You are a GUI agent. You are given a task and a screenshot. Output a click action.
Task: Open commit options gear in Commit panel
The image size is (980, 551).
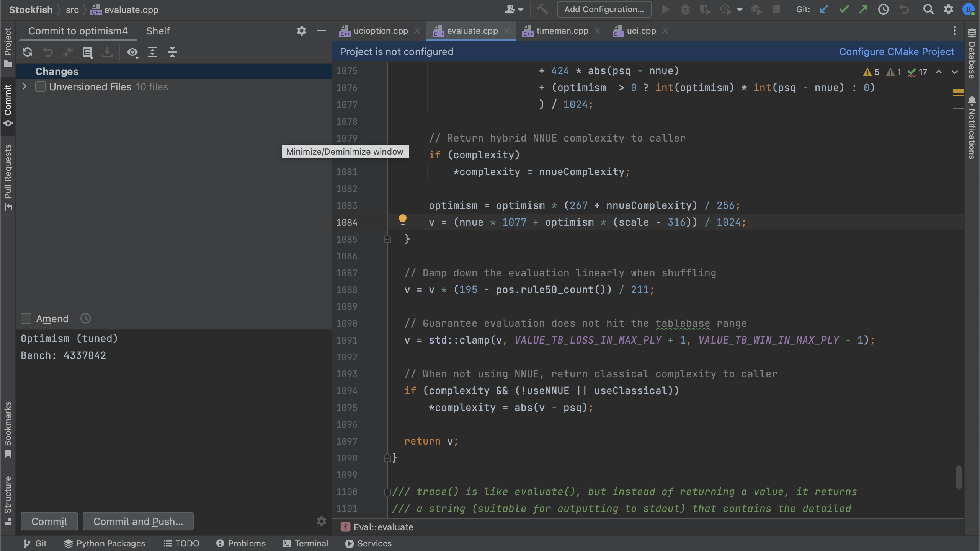(x=321, y=521)
